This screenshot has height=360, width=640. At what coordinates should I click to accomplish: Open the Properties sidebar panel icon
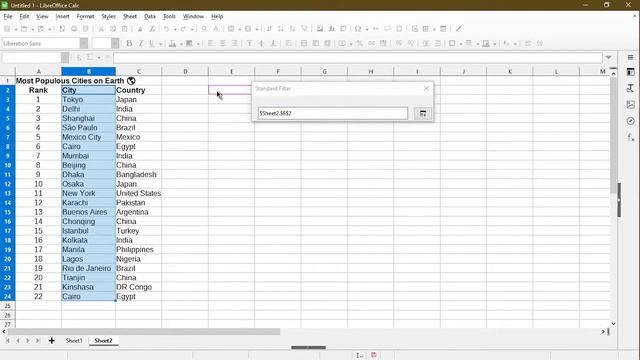click(x=630, y=72)
